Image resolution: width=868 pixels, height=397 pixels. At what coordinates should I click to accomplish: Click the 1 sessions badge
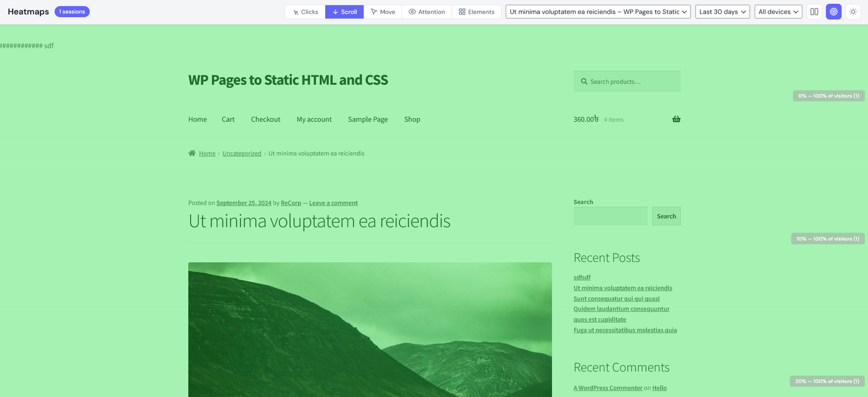(72, 12)
